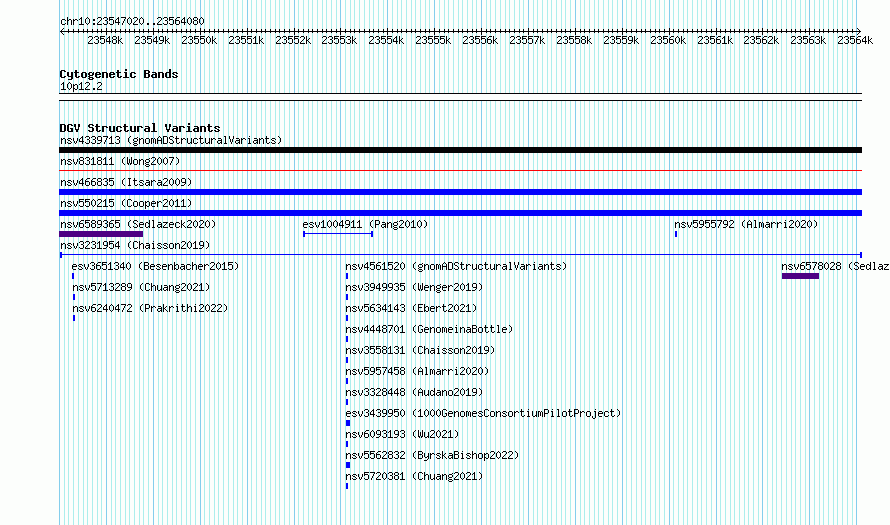Click nsv6240472 (Prakrithi2022) label
This screenshot has height=525, width=890.
tap(150, 308)
